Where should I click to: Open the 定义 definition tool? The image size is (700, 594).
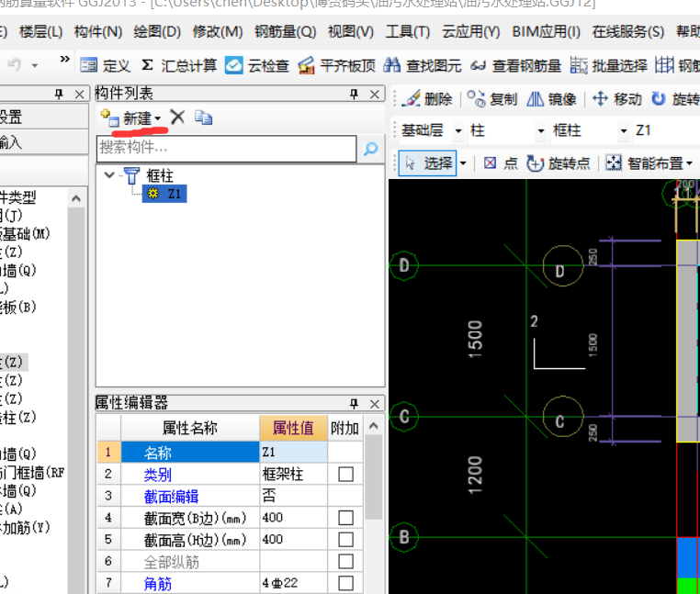(106, 66)
